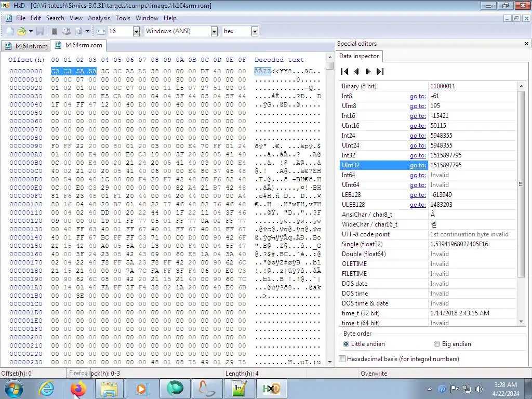
Task: Click the Data inspector scrollbar thumb
Action: 521,184
